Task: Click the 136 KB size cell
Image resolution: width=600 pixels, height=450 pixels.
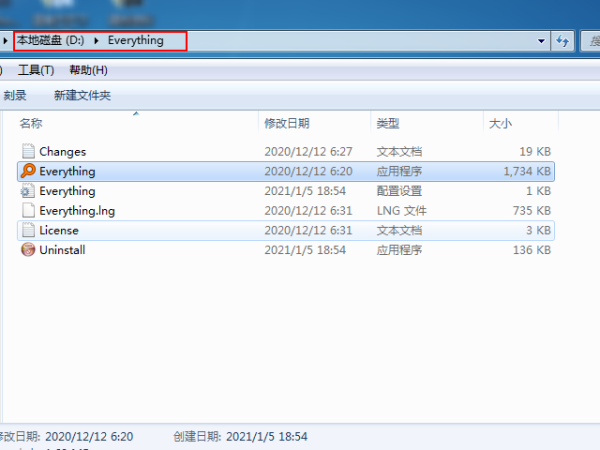Action: [532, 250]
